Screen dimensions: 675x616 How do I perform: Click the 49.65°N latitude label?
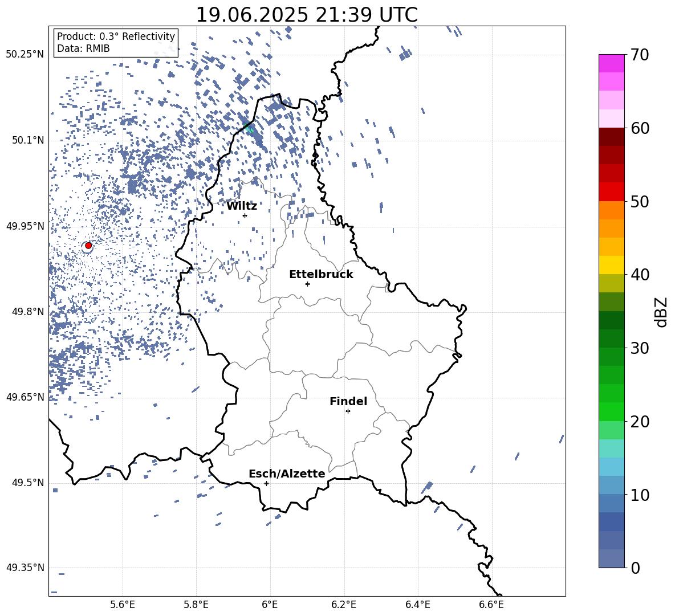[x=25, y=397]
